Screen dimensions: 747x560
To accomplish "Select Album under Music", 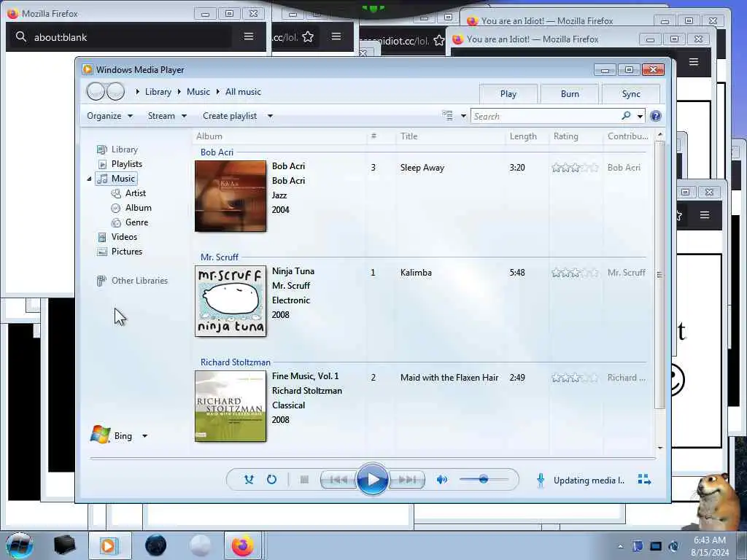I will coord(138,208).
